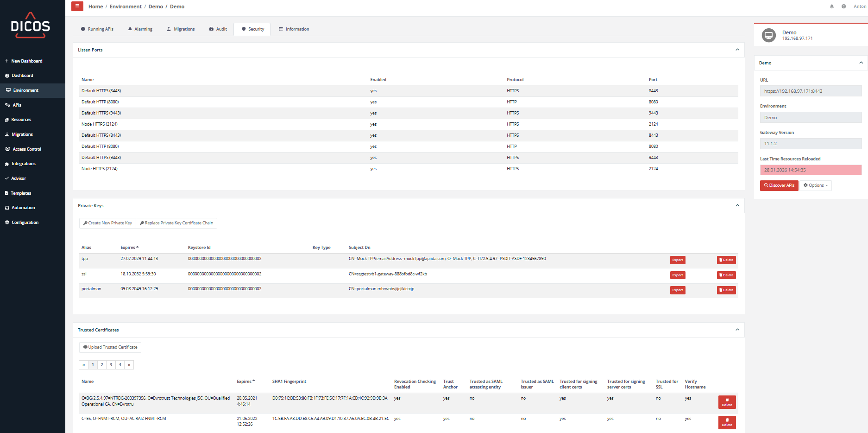
Task: Click the gateway URL field
Action: (811, 91)
